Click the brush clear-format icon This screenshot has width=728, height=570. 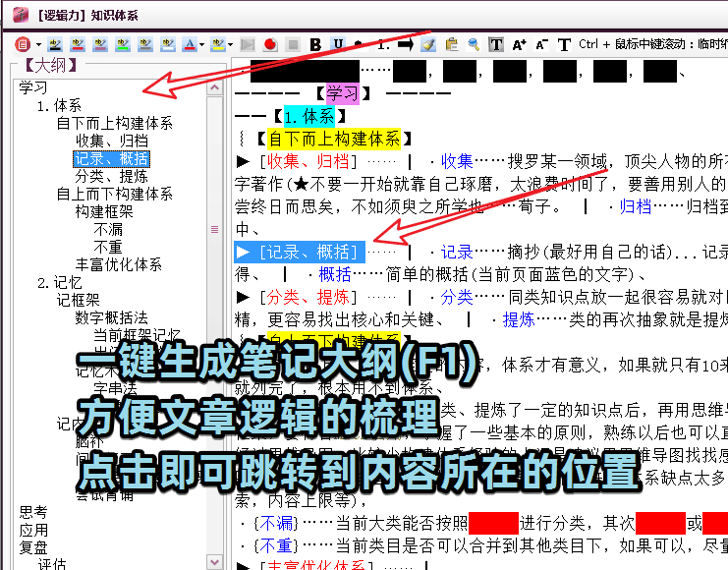(428, 44)
